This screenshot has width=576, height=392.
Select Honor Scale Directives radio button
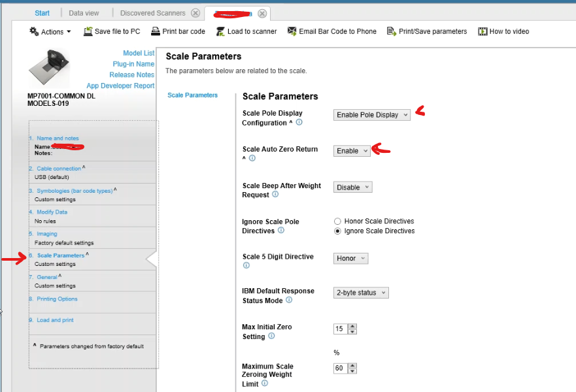pos(337,221)
